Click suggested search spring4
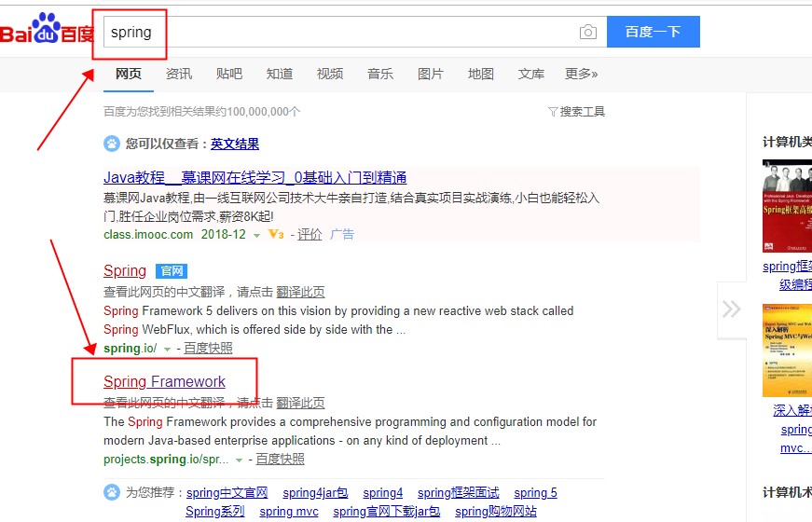Image resolution: width=812 pixels, height=522 pixels. tap(383, 492)
